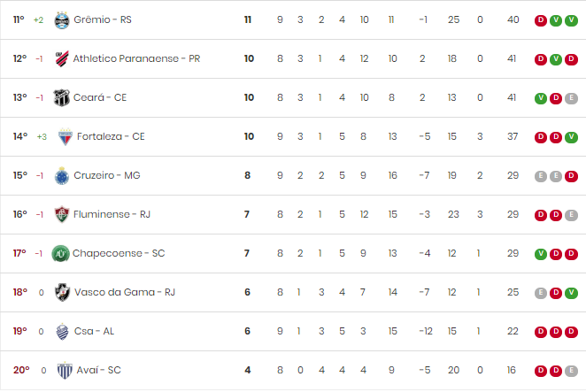
Task: Click the Fortaleza club crest icon
Action: pos(65,137)
